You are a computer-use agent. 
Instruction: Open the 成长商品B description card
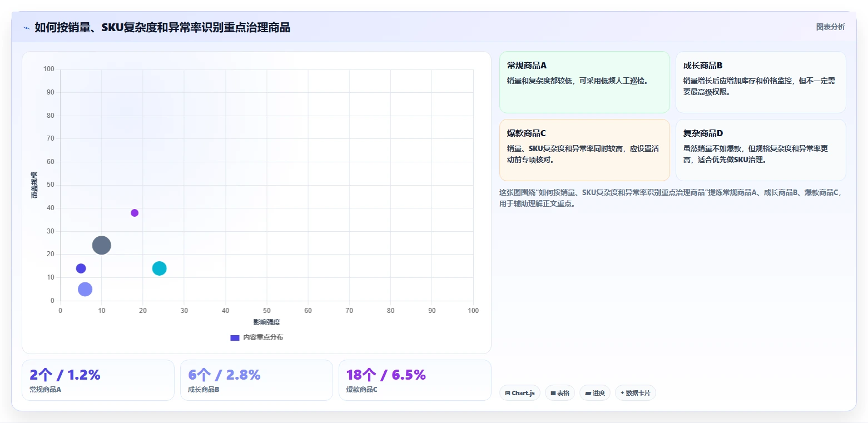[761, 82]
